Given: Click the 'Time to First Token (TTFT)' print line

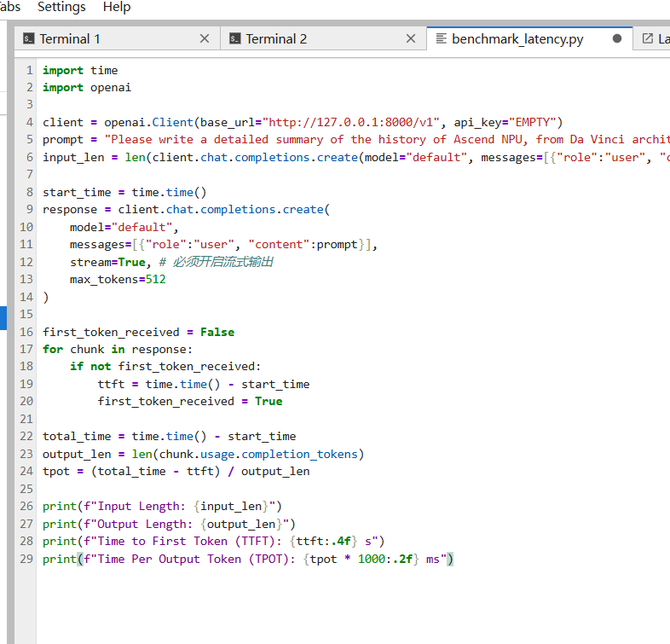Looking at the screenshot, I should click(214, 542).
